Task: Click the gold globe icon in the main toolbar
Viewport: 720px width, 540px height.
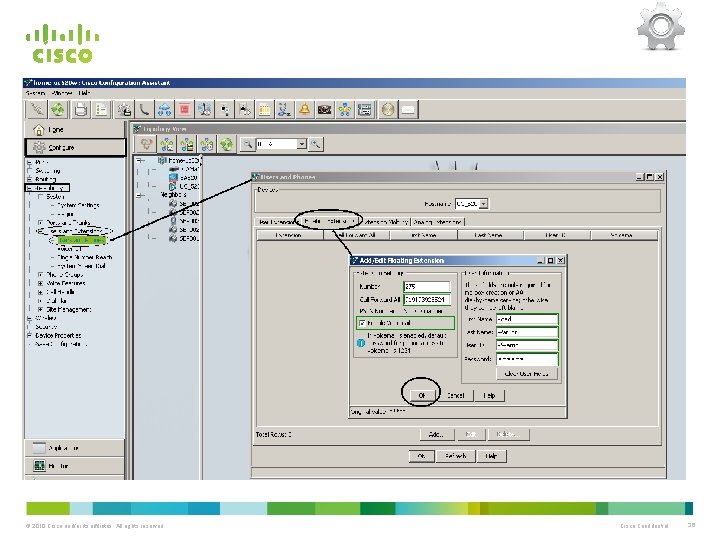Action: point(388,110)
